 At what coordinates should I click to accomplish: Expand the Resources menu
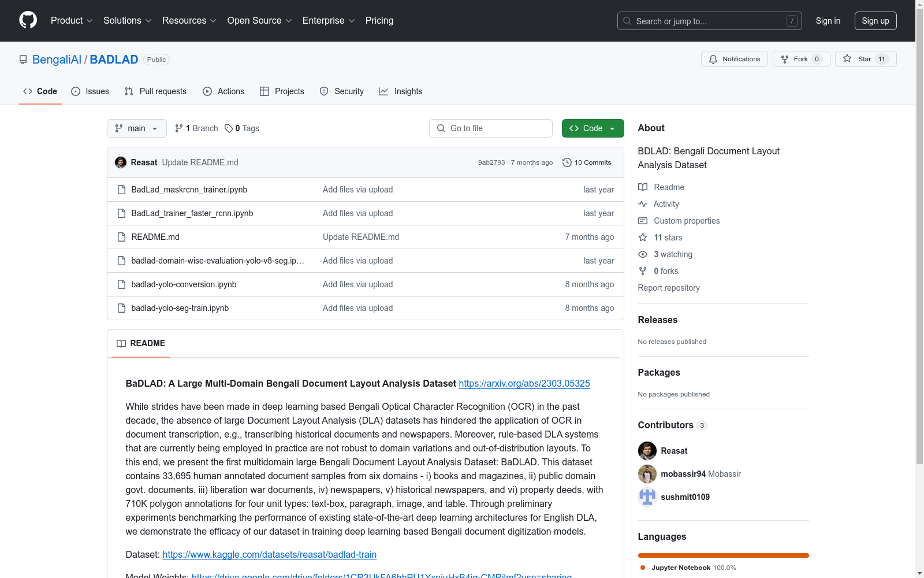coord(189,21)
